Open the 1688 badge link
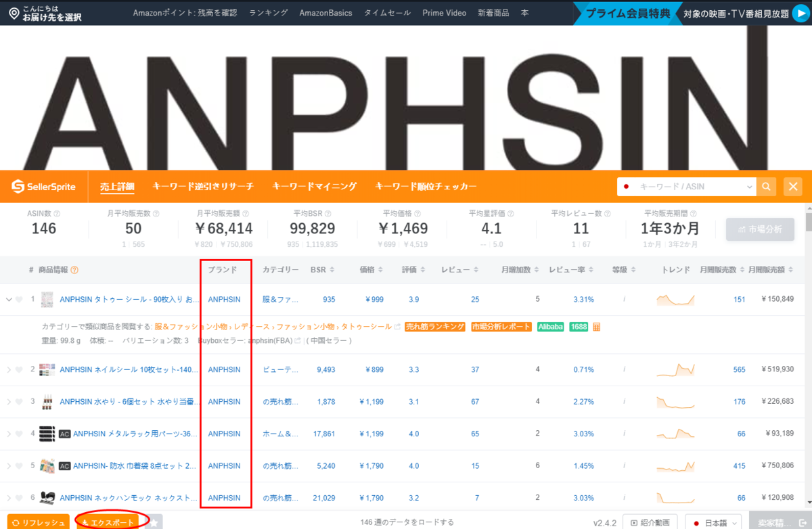This screenshot has width=812, height=529. (x=579, y=327)
